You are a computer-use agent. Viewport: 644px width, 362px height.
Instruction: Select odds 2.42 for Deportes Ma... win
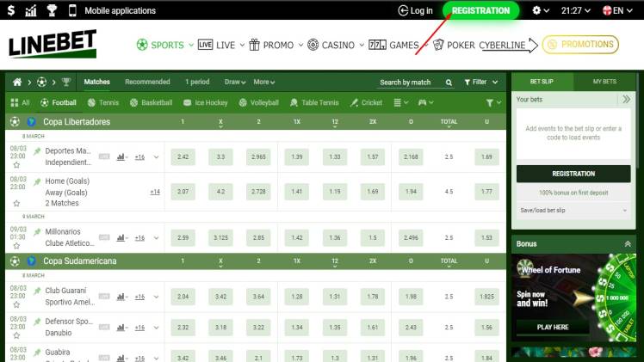(x=183, y=157)
